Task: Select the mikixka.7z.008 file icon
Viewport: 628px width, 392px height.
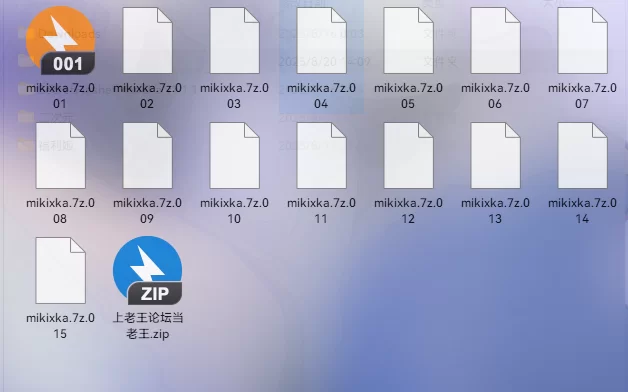Action: click(60, 155)
